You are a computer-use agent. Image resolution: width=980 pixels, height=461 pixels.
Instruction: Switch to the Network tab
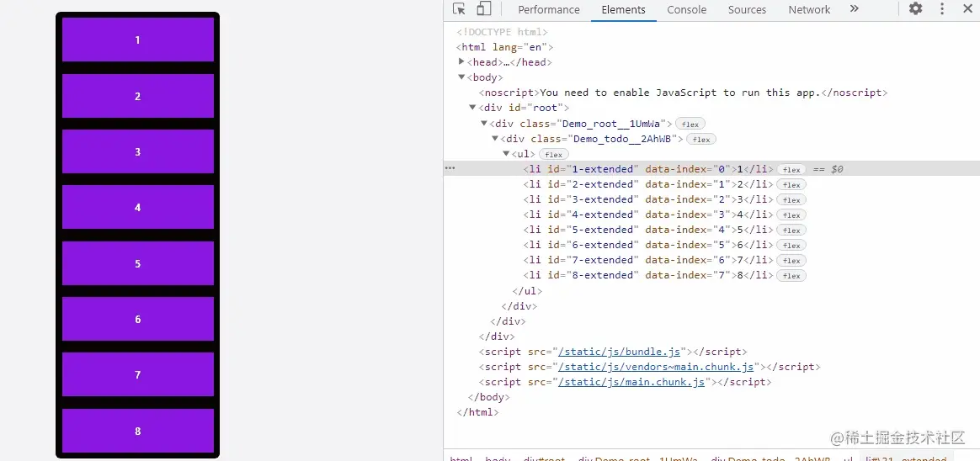point(809,10)
